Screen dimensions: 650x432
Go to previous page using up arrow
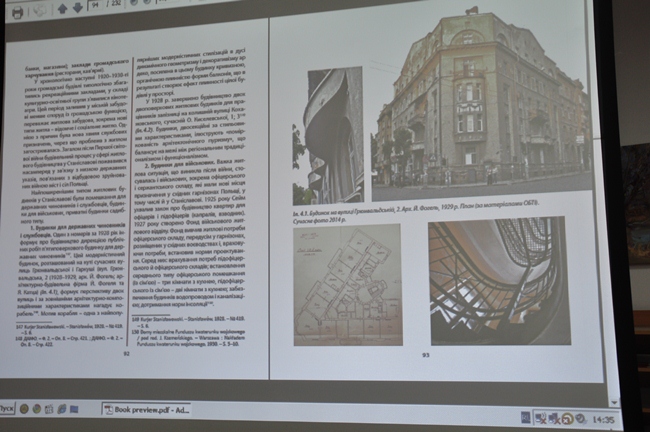tap(63, 9)
